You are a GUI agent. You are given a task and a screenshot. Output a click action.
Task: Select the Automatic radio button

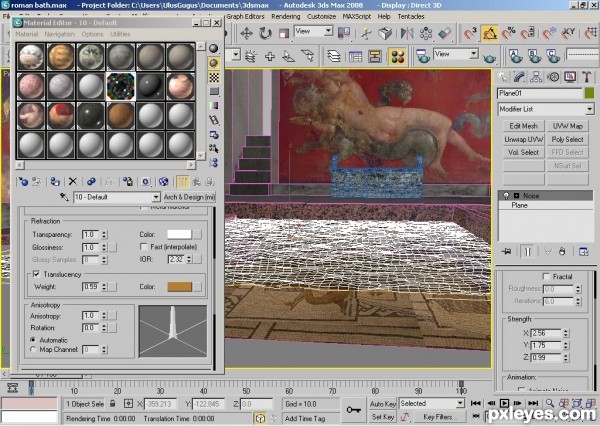[x=33, y=340]
